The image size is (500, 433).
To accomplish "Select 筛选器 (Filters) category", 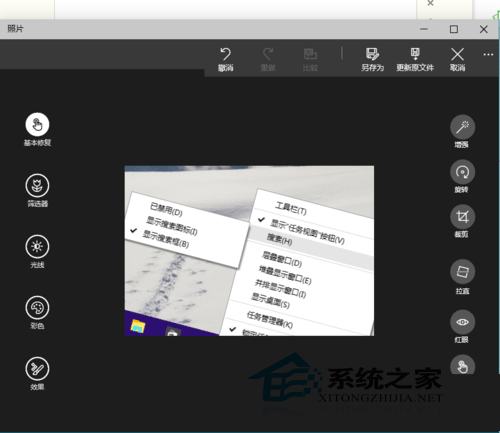I will click(37, 185).
